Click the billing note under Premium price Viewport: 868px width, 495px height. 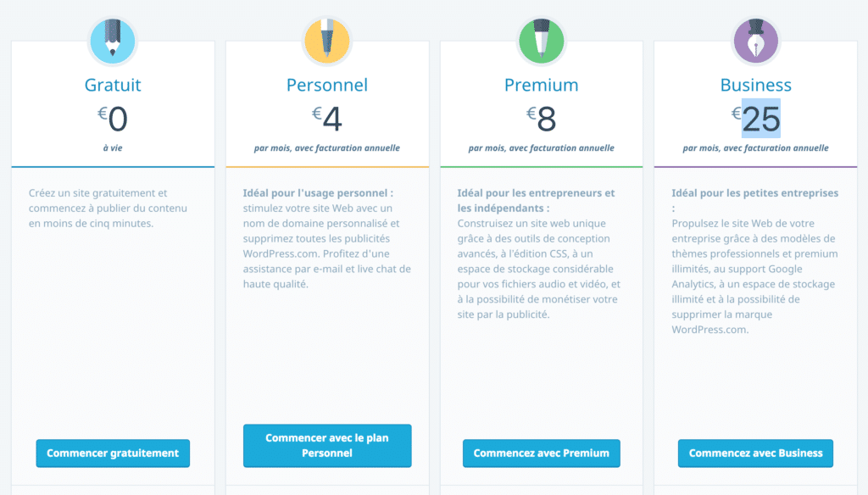coord(542,147)
